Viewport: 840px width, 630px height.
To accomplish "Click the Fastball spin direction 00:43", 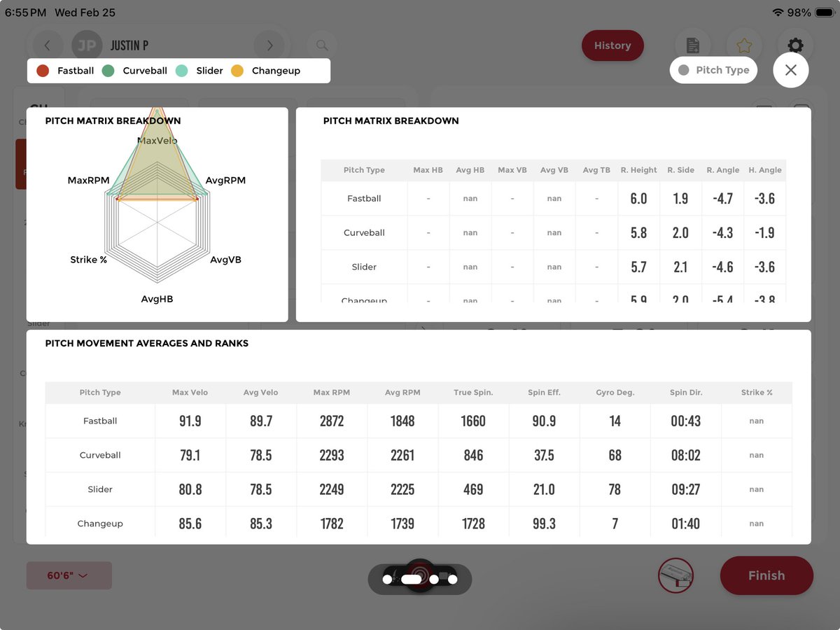I will [685, 421].
